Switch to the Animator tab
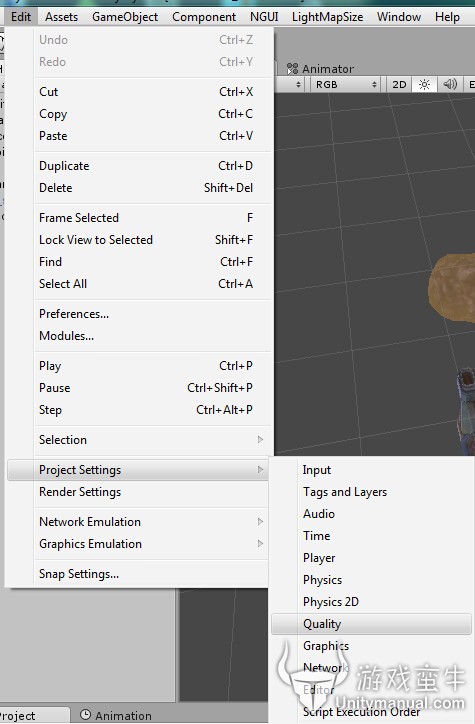This screenshot has width=475, height=724. tap(321, 69)
